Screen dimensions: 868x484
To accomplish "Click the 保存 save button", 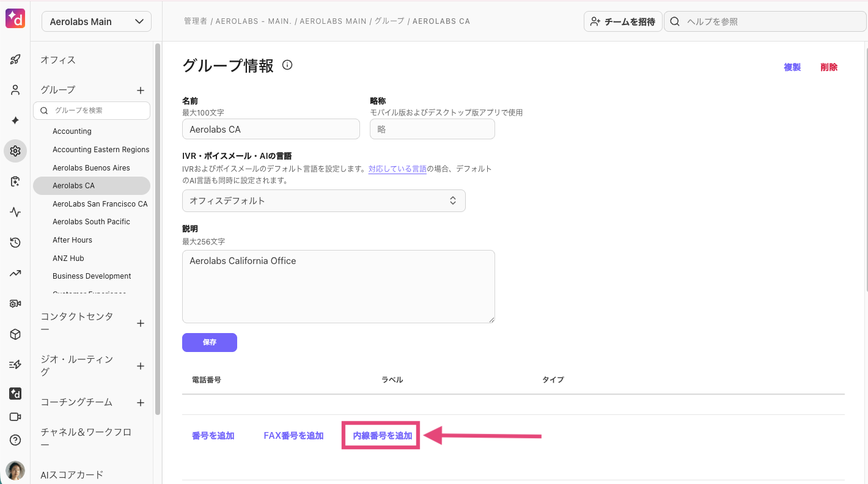I will point(210,342).
